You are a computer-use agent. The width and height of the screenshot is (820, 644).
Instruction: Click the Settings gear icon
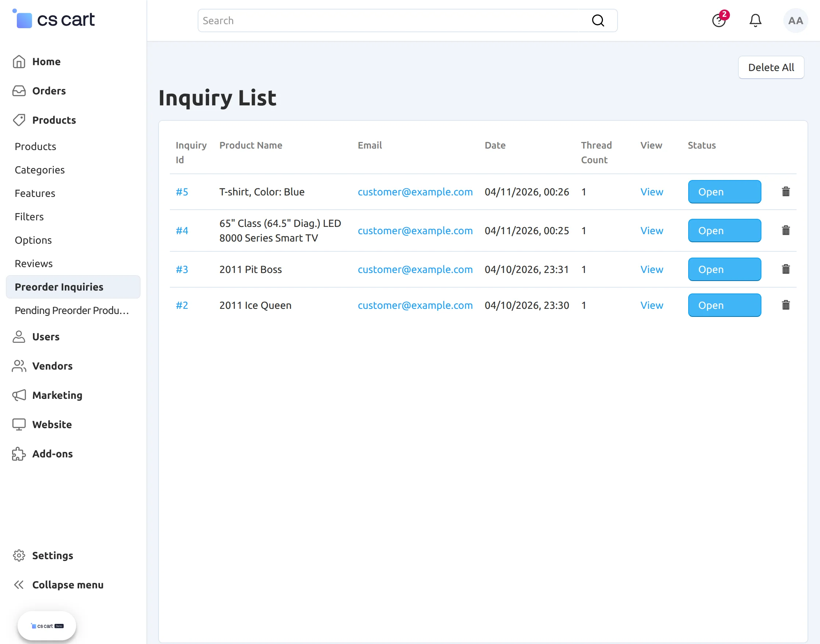pyautogui.click(x=19, y=555)
